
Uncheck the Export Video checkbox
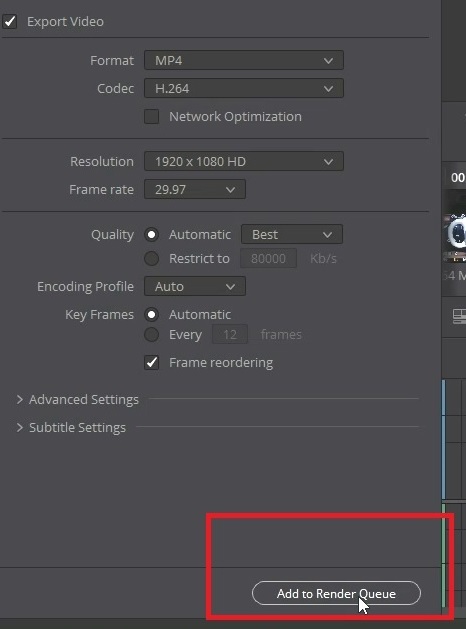(x=10, y=21)
